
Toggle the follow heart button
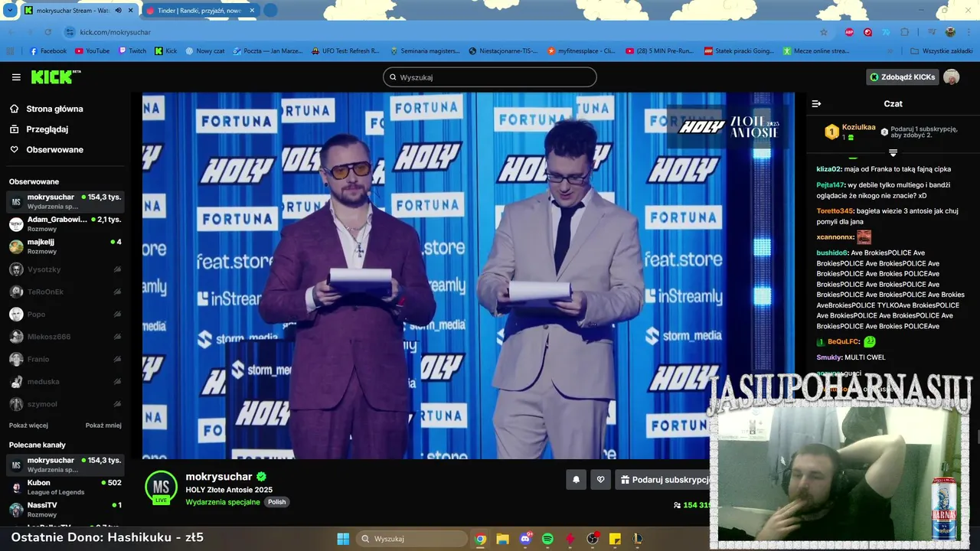pyautogui.click(x=600, y=480)
